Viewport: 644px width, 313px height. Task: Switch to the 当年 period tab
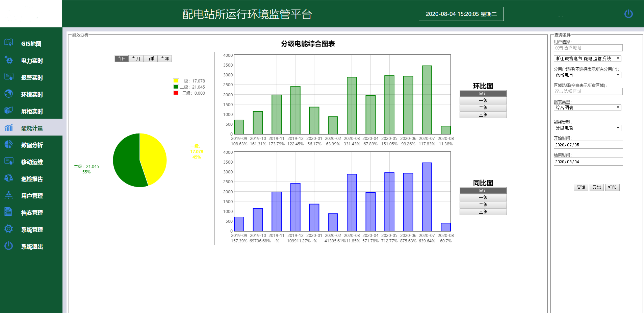point(165,59)
